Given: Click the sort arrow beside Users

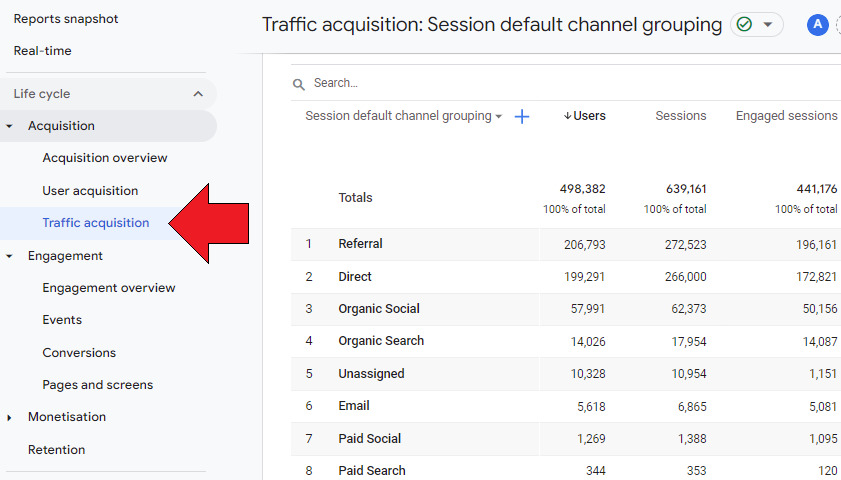Looking at the screenshot, I should (567, 116).
